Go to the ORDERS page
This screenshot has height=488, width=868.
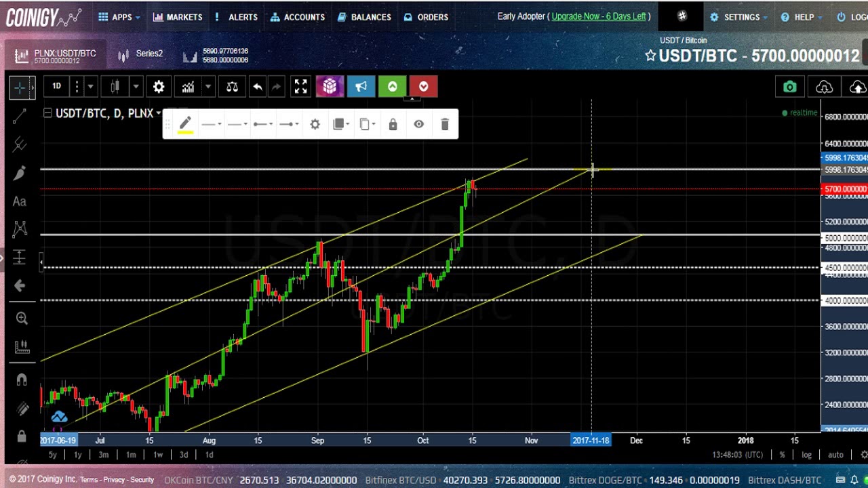coord(426,17)
